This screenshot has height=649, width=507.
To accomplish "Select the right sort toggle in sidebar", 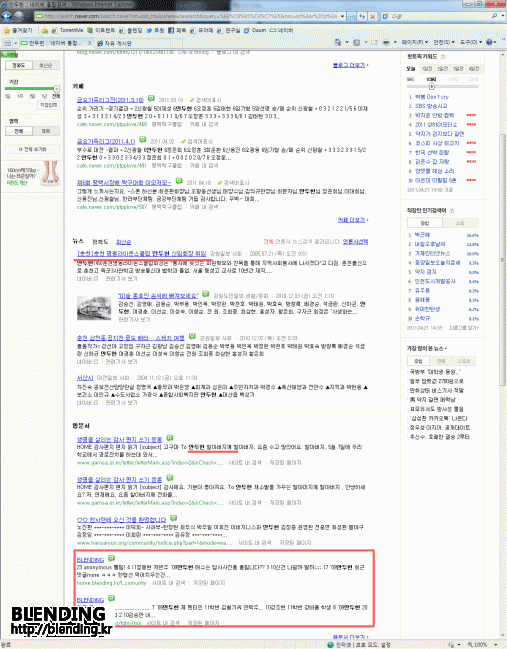I will (46, 65).
